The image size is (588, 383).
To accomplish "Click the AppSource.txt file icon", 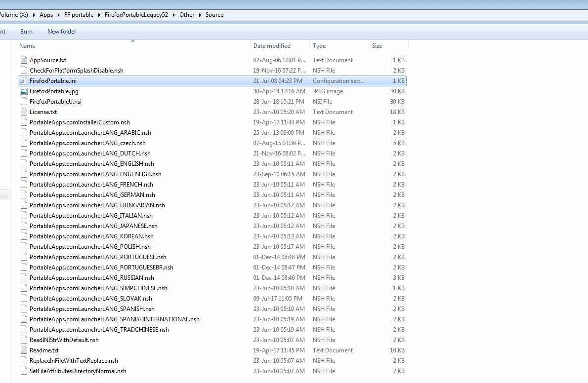I will click(x=24, y=60).
